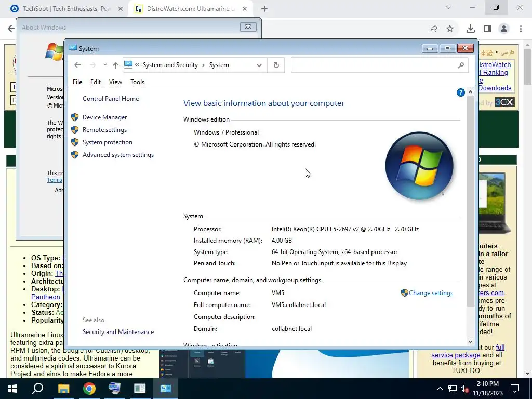Click scroll-up arrow in System window
Screen dimensions: 532x399
pyautogui.click(x=470, y=92)
